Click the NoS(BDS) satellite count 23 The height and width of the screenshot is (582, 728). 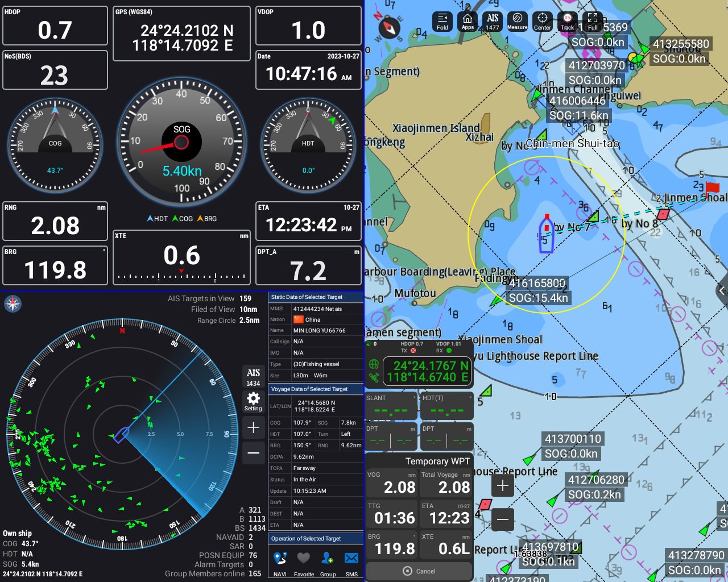pos(55,70)
